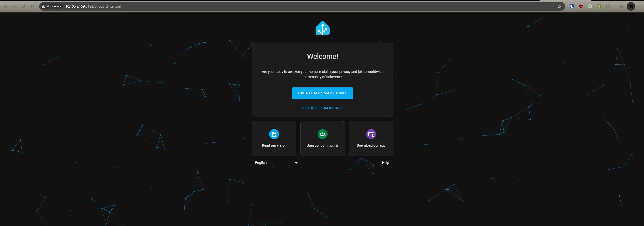
Task: Click the Home Assistant logo
Action: tap(322, 28)
